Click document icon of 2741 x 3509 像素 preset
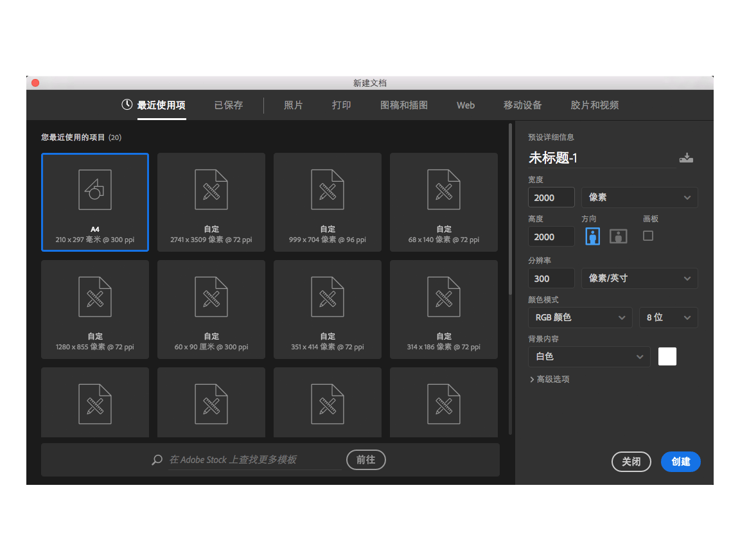This screenshot has height=560, width=740. coord(211,189)
